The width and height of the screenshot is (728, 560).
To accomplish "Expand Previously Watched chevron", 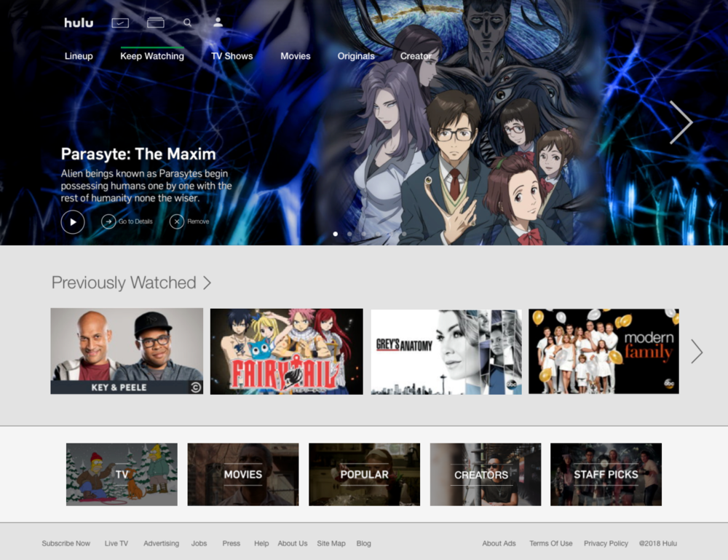I will click(x=207, y=283).
